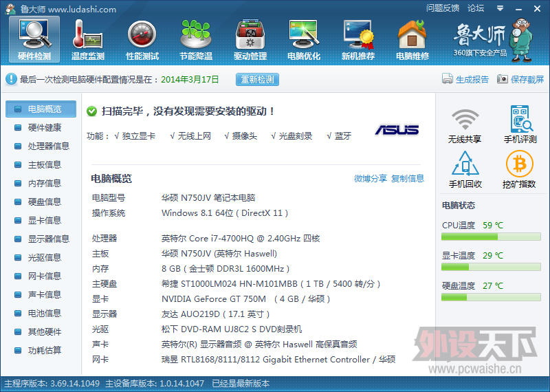Open 新机推荐 new PC recommendation icon
Image resolution: width=550 pixels, height=392 pixels.
[358, 39]
